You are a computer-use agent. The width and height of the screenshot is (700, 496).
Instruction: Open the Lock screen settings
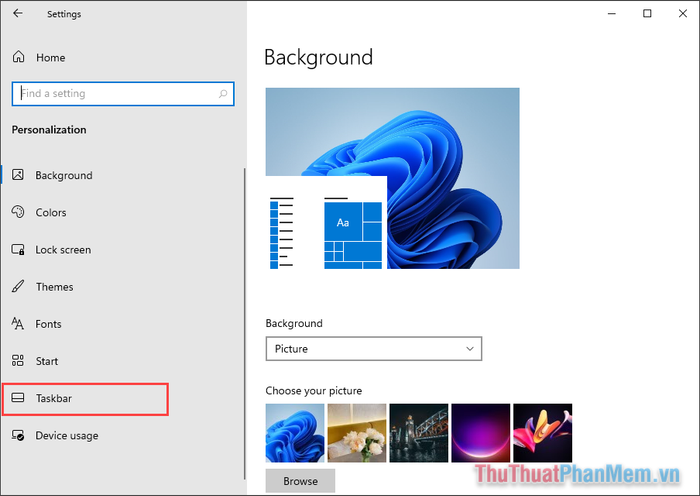[63, 250]
